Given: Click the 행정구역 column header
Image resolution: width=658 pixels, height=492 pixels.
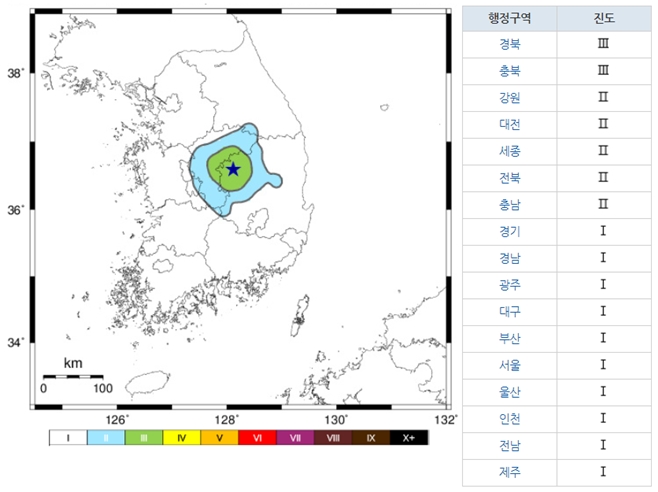Looking at the screenshot, I should coord(510,18).
